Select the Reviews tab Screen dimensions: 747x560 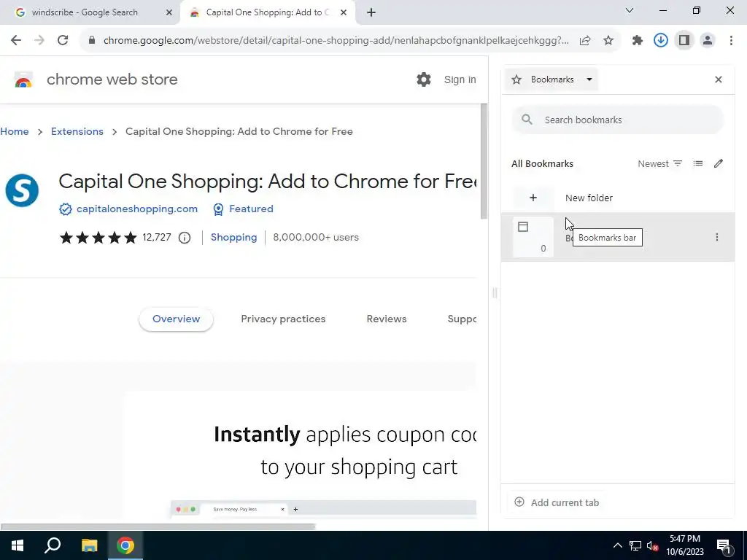(x=387, y=319)
